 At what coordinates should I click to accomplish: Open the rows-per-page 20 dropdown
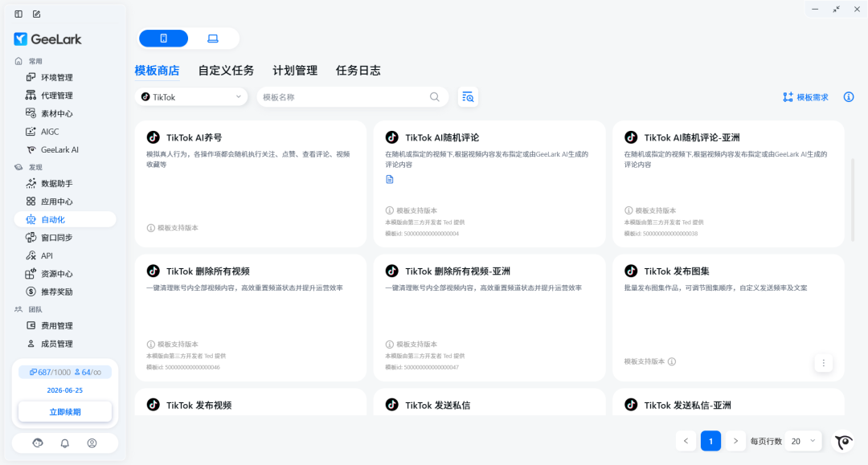click(x=803, y=441)
